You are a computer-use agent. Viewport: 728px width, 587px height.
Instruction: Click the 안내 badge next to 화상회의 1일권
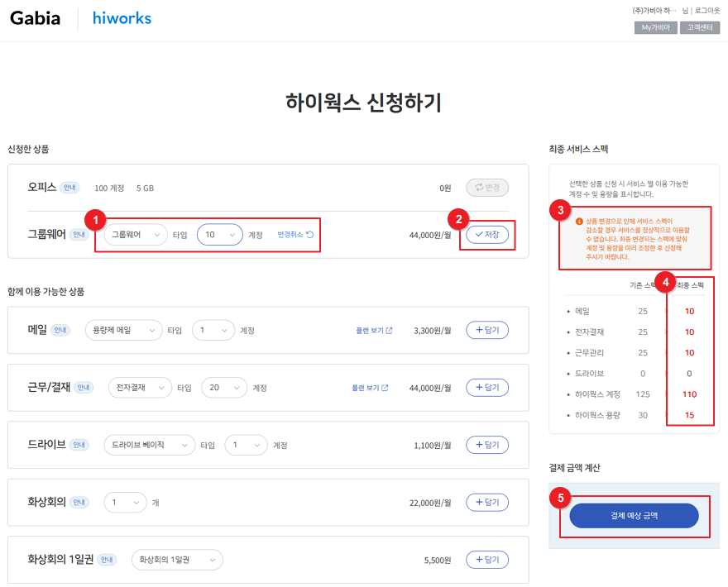click(108, 560)
